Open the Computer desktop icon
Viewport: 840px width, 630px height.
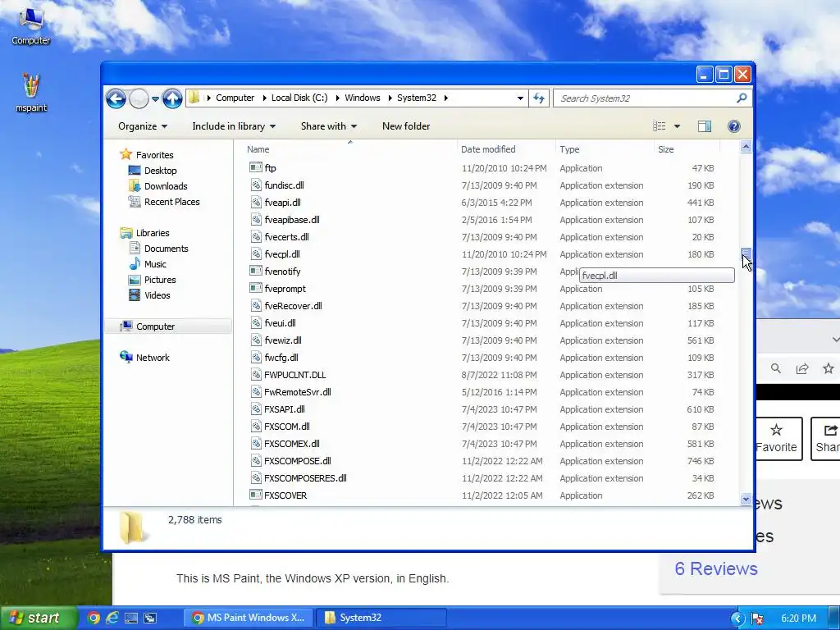click(30, 25)
